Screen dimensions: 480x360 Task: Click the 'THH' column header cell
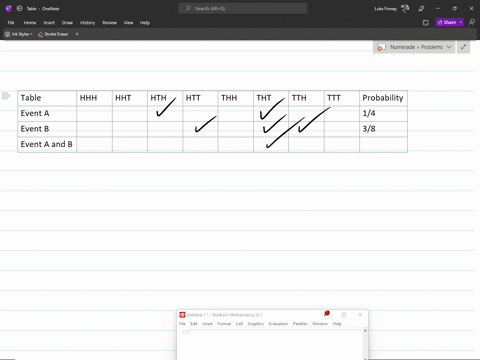click(x=236, y=98)
